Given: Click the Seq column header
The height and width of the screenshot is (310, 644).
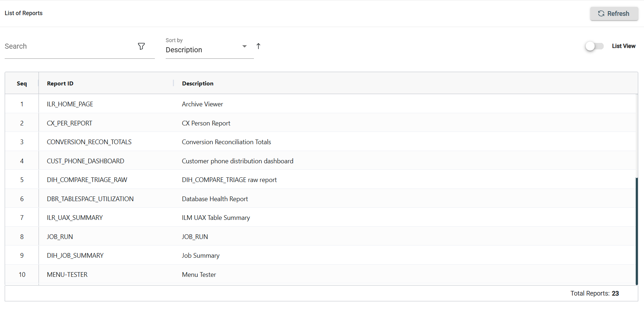Looking at the screenshot, I should coord(22,84).
